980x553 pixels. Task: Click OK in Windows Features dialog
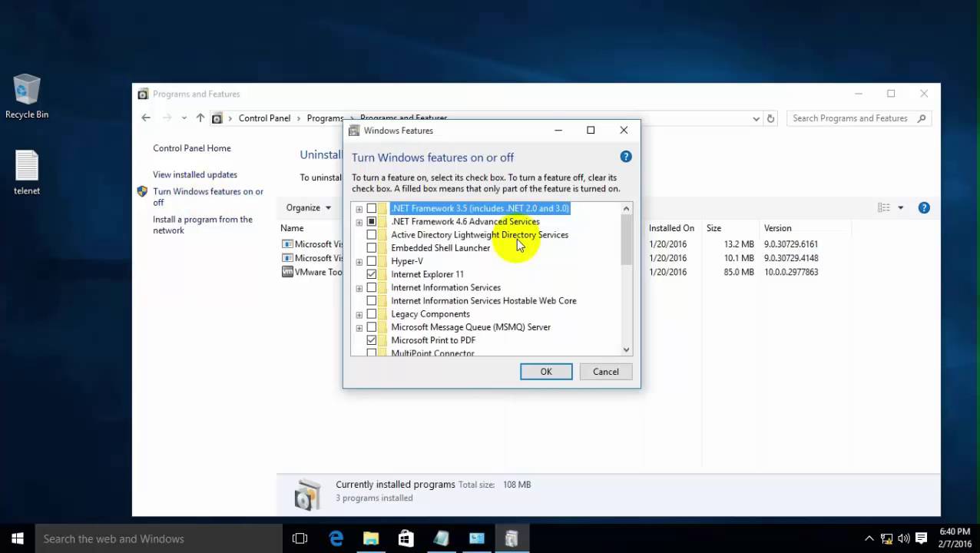[546, 372]
